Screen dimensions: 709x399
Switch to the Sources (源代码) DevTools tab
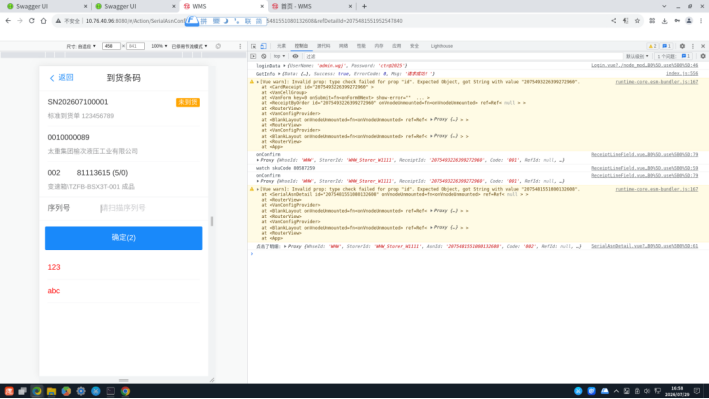[323, 46]
